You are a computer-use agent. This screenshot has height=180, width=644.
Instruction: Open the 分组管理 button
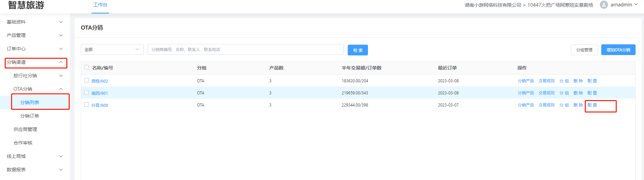coord(584,50)
